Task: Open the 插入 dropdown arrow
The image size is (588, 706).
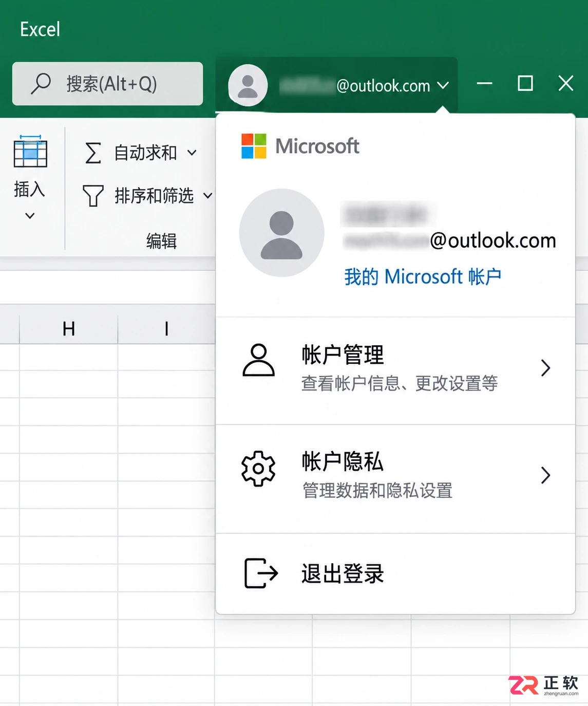Action: pyautogui.click(x=30, y=216)
